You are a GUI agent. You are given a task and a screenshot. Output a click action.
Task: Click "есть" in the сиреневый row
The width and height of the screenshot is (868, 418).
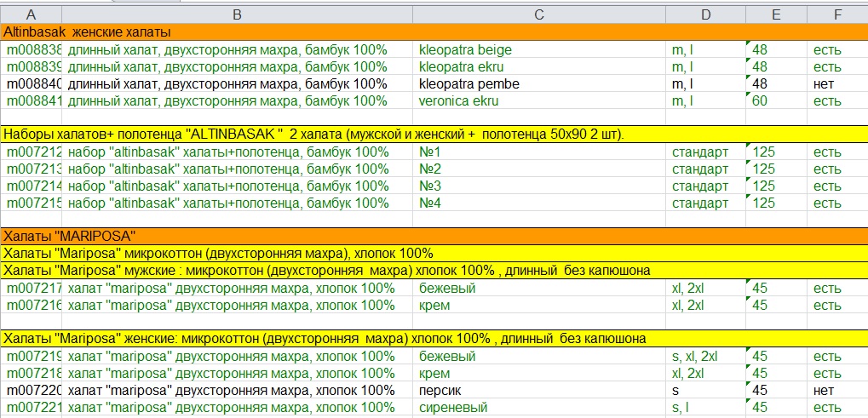(x=827, y=409)
